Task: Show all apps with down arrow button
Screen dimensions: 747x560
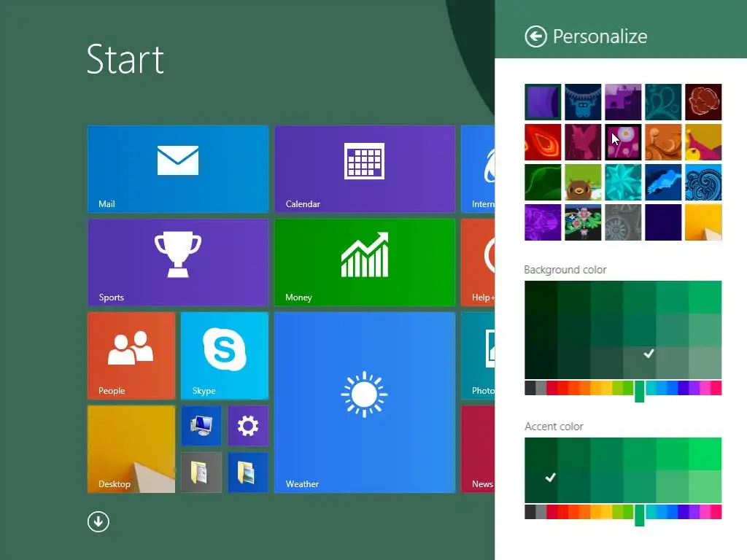Action: click(98, 521)
